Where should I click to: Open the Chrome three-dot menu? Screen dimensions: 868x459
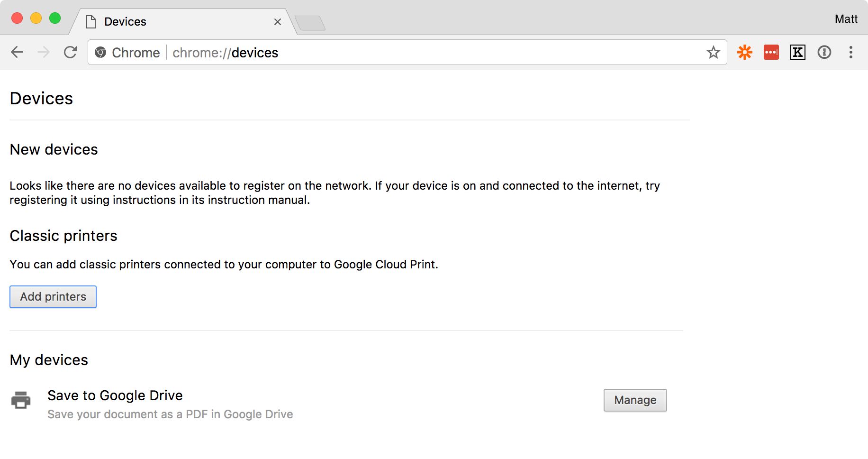click(x=850, y=52)
